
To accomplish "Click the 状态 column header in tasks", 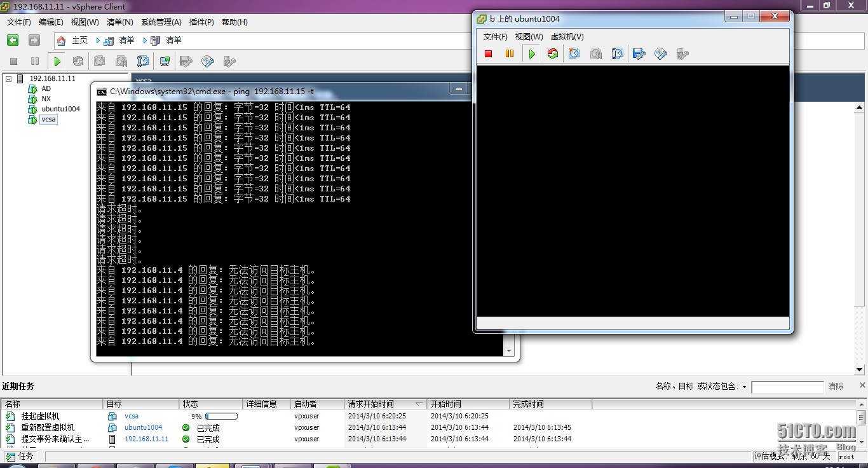I will click(211, 404).
